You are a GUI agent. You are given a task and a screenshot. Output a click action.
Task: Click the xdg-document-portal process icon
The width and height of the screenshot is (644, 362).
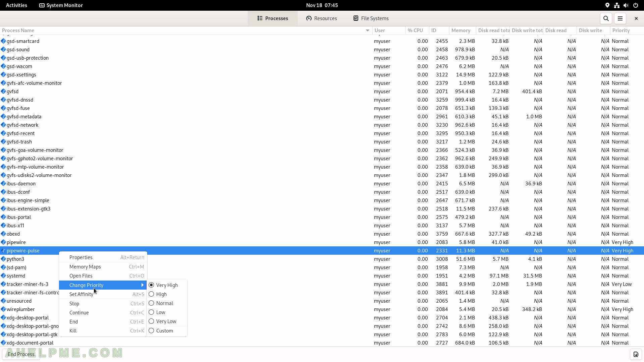tap(3, 343)
